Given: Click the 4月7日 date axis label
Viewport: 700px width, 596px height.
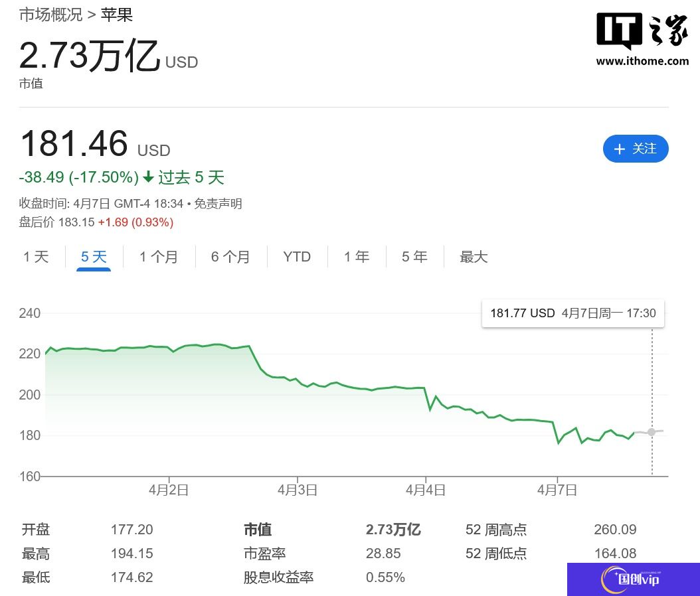Looking at the screenshot, I should 557,490.
